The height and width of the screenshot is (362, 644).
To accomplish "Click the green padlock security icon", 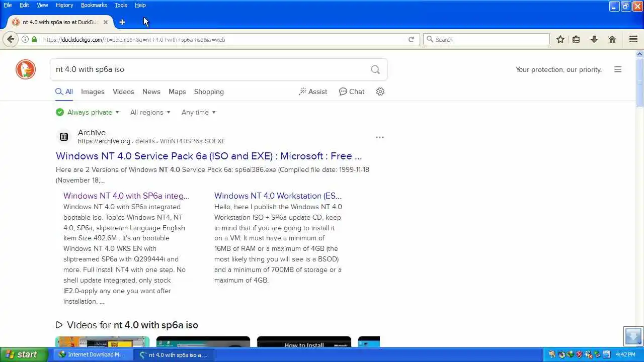I will [x=34, y=39].
